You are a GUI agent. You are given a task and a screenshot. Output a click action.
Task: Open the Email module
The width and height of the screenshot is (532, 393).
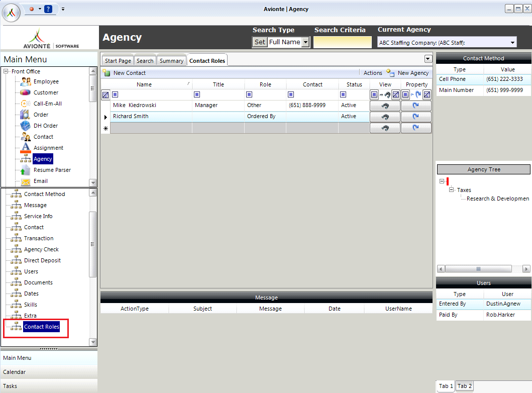tap(40, 181)
